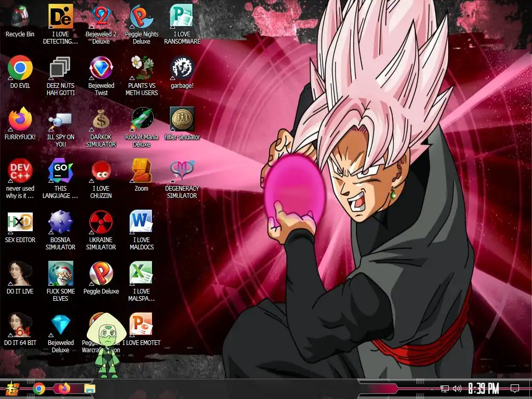Open the volume speaker tray icon
This screenshot has height=399, width=532.
point(457,389)
